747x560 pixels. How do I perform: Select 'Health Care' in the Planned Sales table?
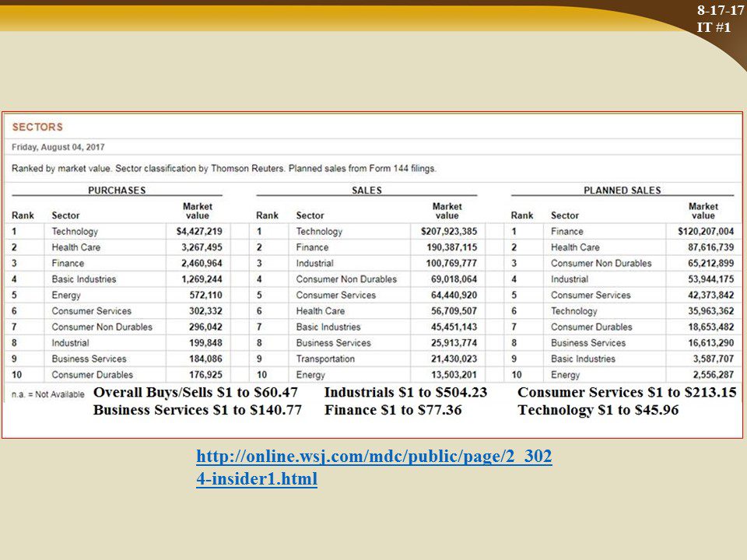coord(576,247)
